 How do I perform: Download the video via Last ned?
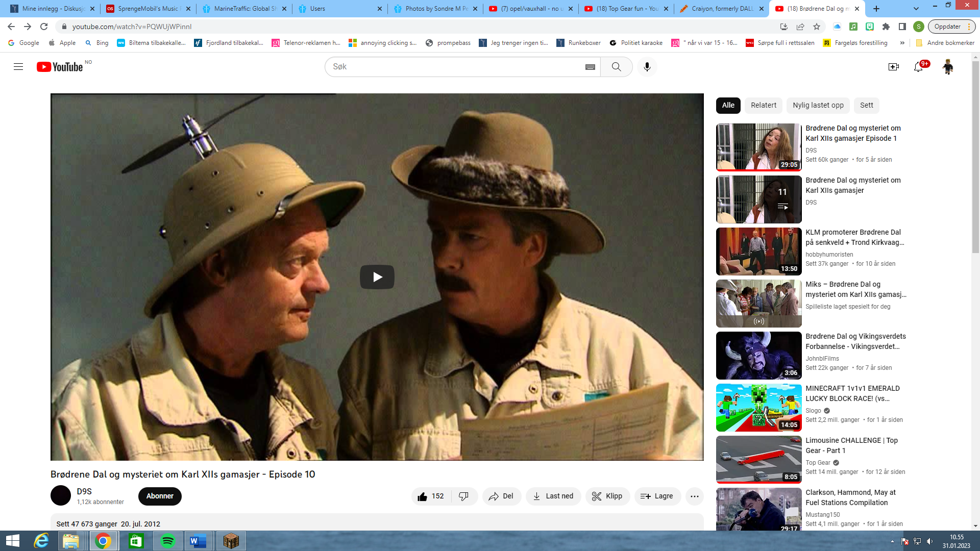click(553, 496)
